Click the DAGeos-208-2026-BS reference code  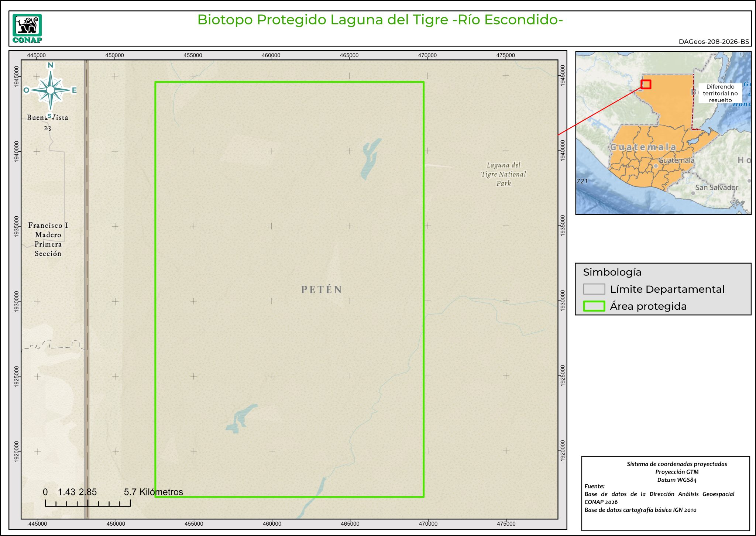tap(714, 42)
